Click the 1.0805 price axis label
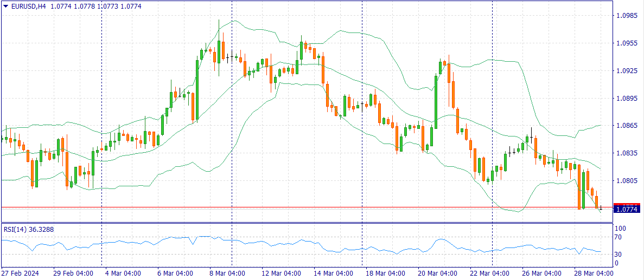The width and height of the screenshot is (644, 280). click(627, 181)
